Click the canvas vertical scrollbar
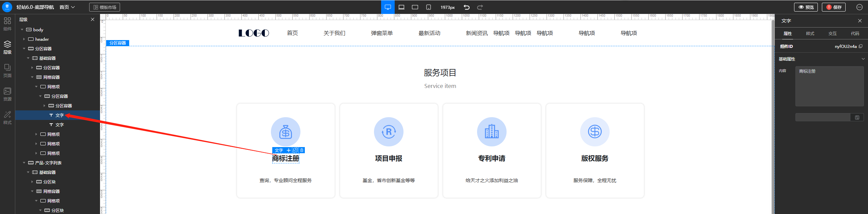The height and width of the screenshot is (214, 868). 773,117
